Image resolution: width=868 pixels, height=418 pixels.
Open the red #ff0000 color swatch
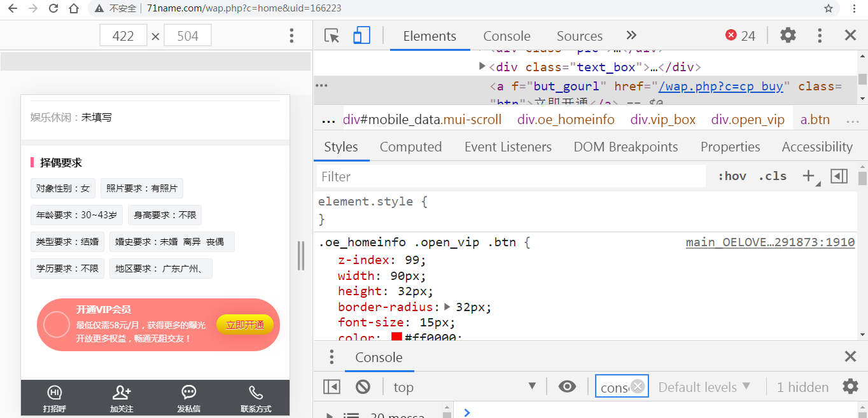[x=396, y=338]
